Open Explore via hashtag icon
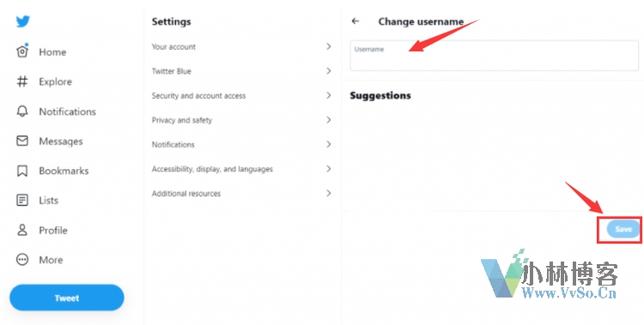Viewport: 644px width, 325px height. [x=22, y=81]
